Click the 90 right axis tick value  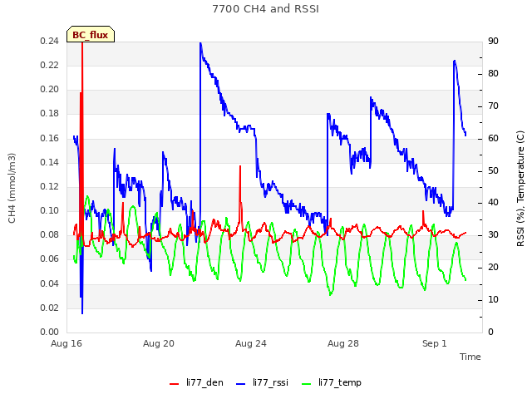(493, 41)
